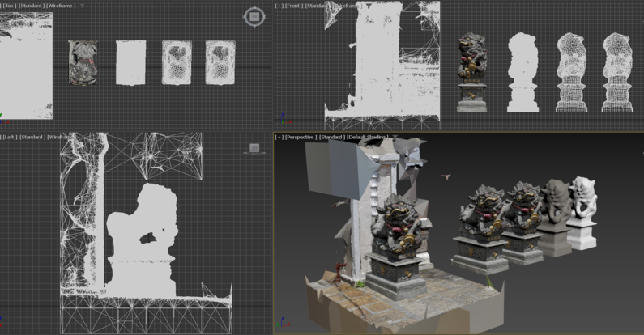644x335 pixels.
Task: Select the solid white statue in Front viewport
Action: (522, 73)
